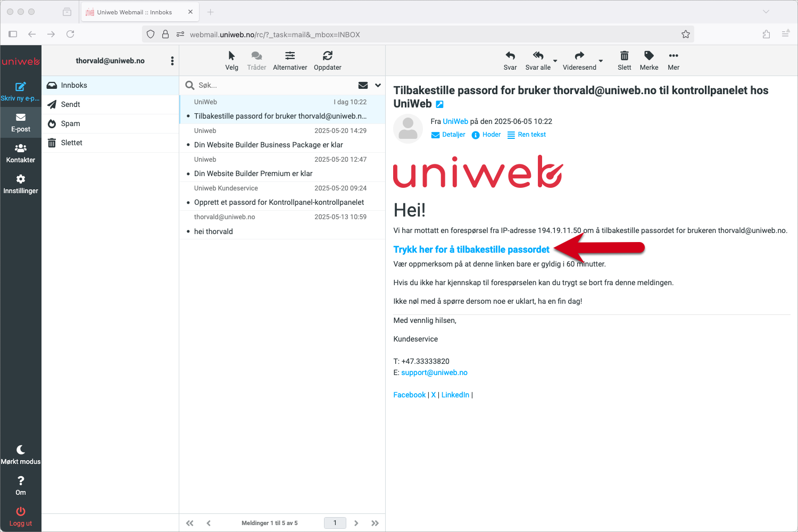Expand the Svar alle dropdown arrow
The image size is (798, 532).
pos(555,61)
